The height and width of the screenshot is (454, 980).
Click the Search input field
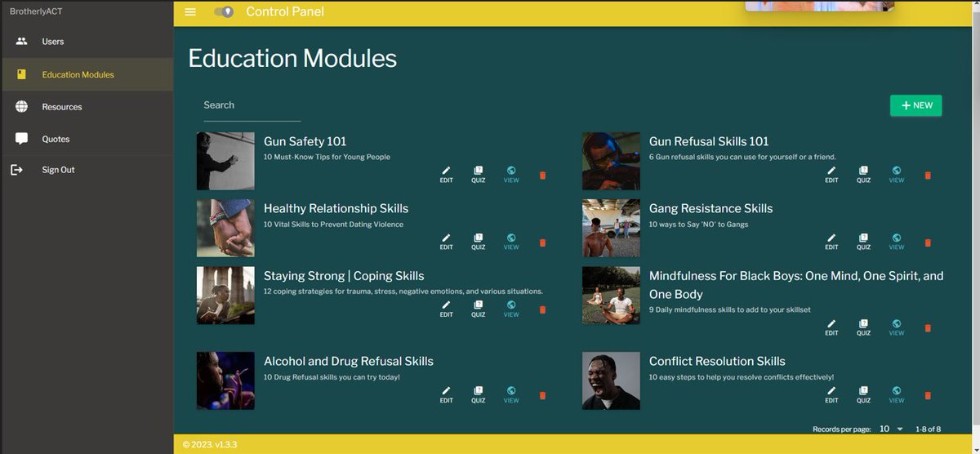(252, 105)
